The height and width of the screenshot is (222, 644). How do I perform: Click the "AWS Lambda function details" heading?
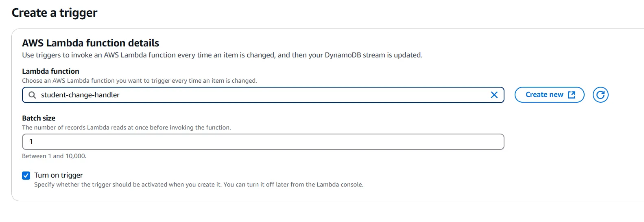click(x=90, y=43)
